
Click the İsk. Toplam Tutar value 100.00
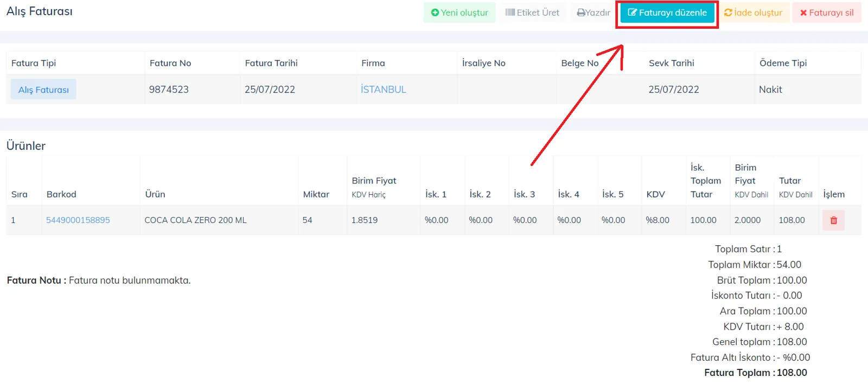pyautogui.click(x=704, y=220)
